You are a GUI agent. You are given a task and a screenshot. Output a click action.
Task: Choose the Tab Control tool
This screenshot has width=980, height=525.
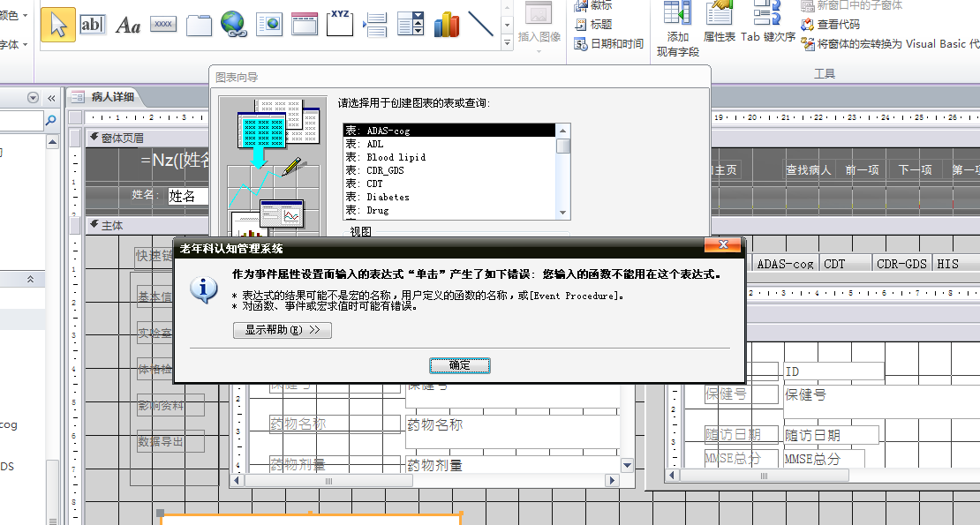199,25
